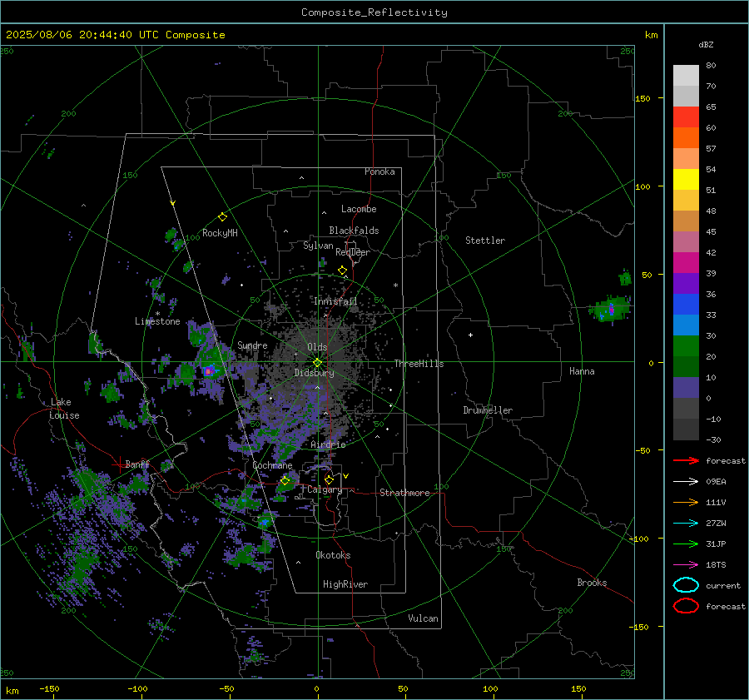Click the yellow diamond marker below Cochrane
This screenshot has height=700, width=749.
285,481
